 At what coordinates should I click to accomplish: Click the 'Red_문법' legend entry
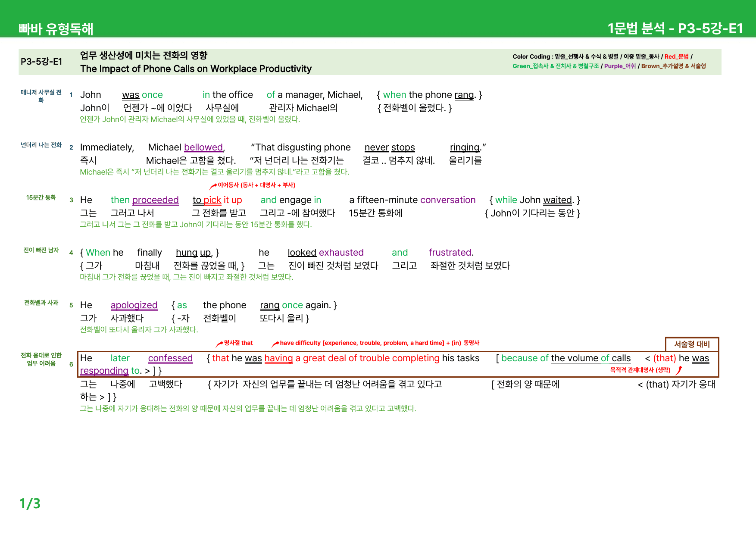pyautogui.click(x=676, y=56)
